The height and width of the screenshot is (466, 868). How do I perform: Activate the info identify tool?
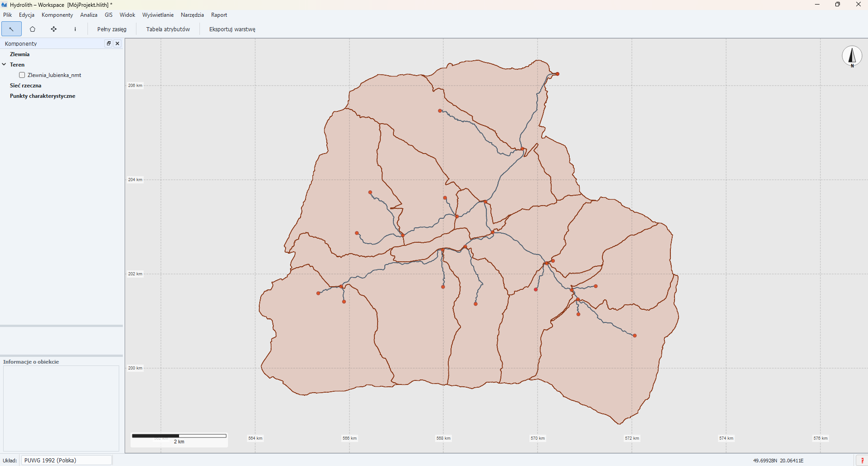75,29
